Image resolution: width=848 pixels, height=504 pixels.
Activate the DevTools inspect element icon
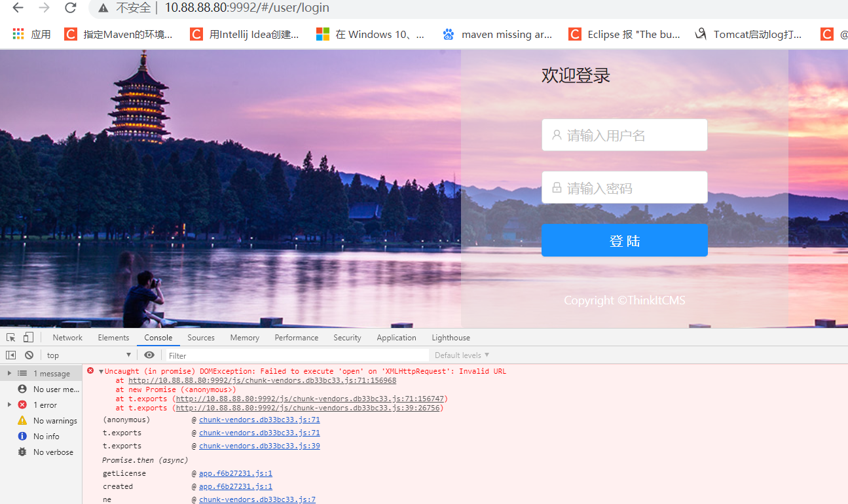pyautogui.click(x=11, y=338)
